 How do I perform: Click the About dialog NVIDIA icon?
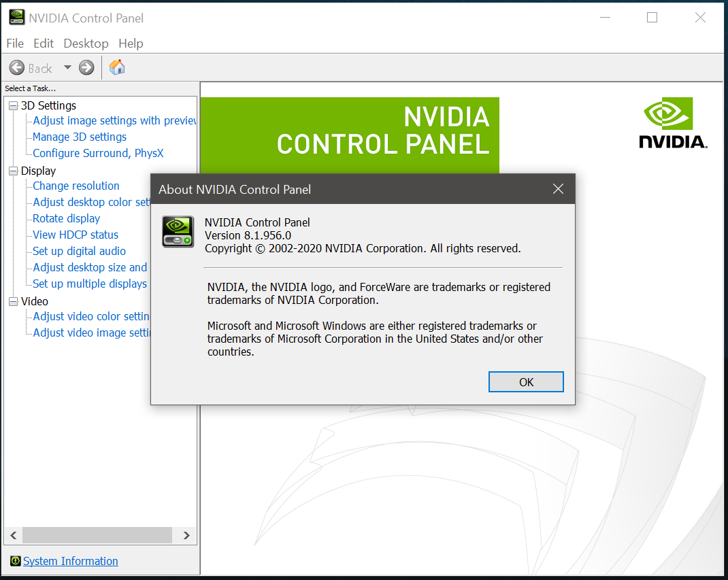(x=178, y=232)
